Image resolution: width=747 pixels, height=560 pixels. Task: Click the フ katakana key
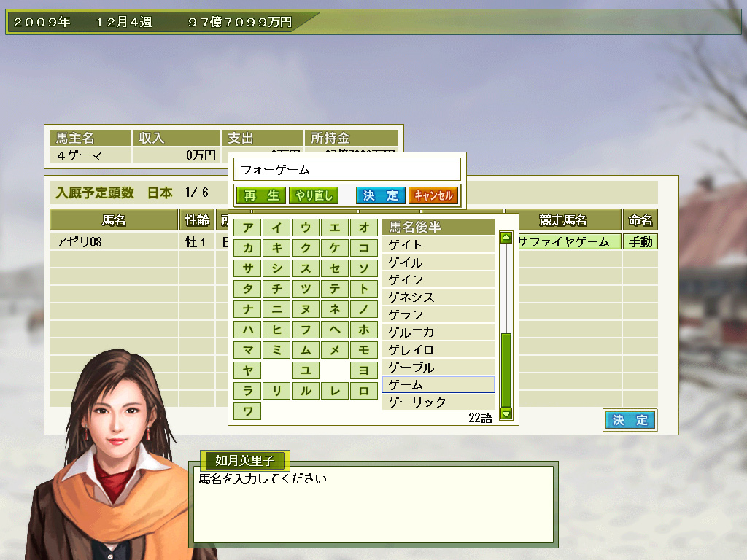point(306,330)
